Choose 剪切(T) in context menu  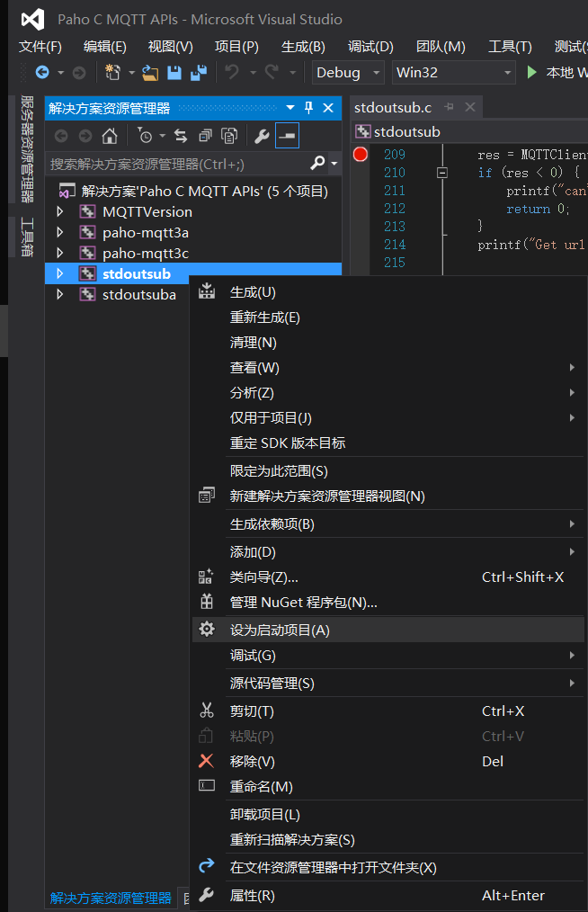pos(388,711)
